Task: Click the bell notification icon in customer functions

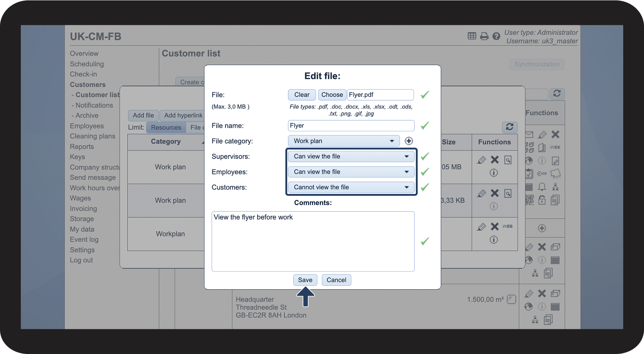Action: point(542,187)
